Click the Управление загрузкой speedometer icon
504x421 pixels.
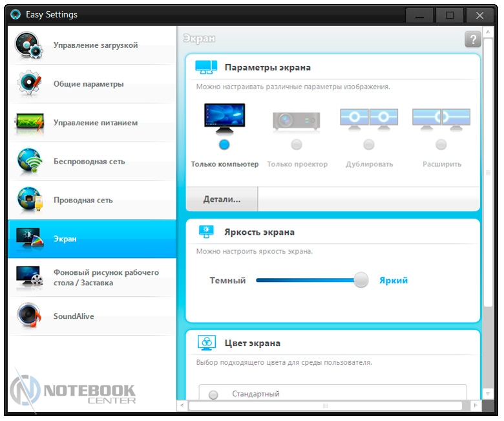[30, 45]
